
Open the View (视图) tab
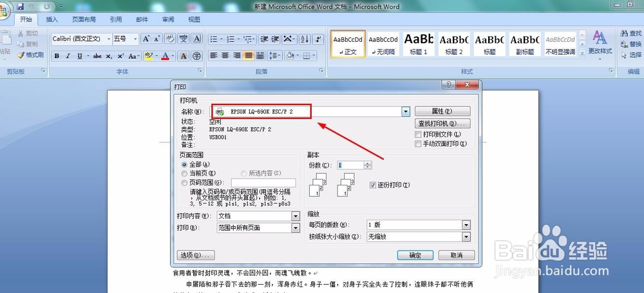[x=194, y=19]
